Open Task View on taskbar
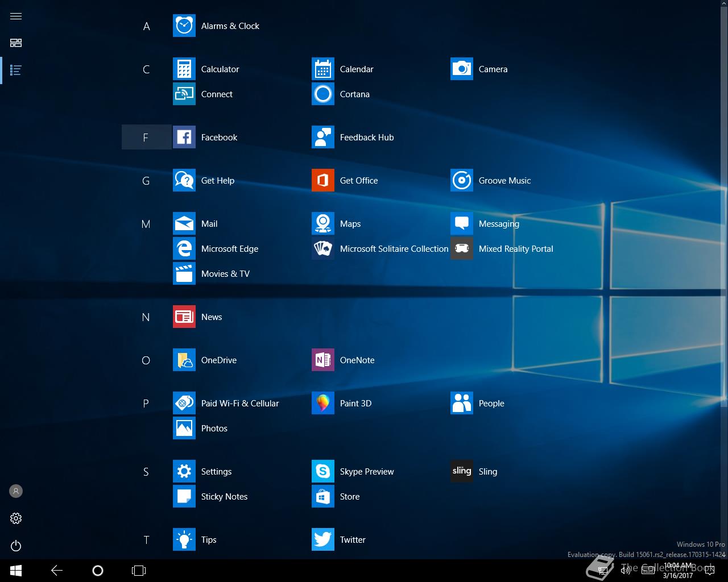 [x=139, y=571]
